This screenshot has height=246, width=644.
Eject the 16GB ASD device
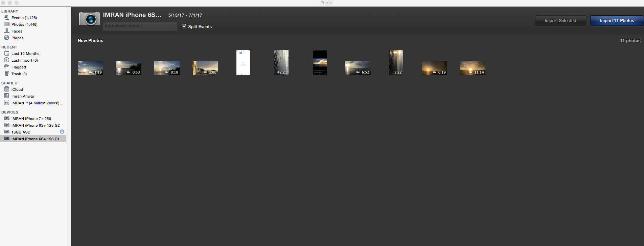tap(62, 132)
